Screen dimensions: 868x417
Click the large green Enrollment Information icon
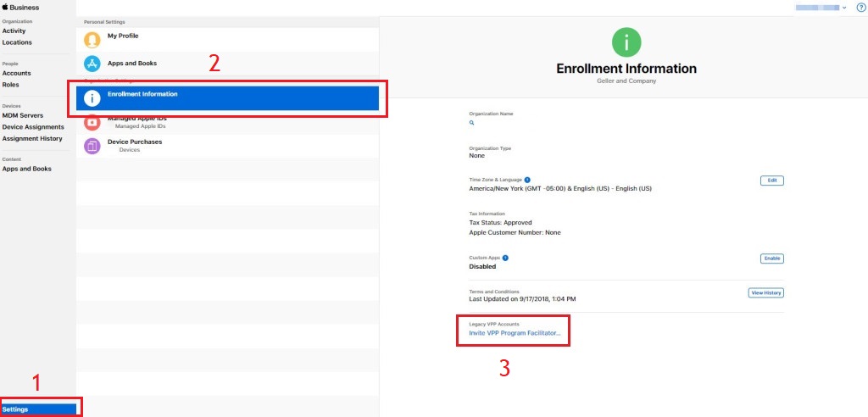[626, 42]
